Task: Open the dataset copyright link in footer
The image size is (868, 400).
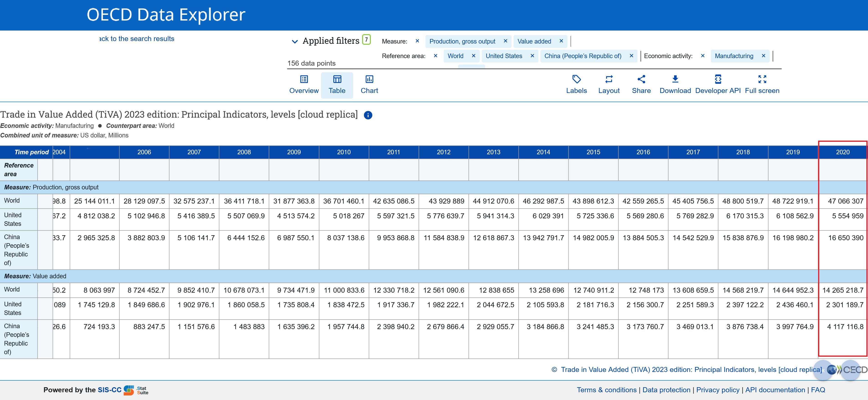Action: point(691,370)
